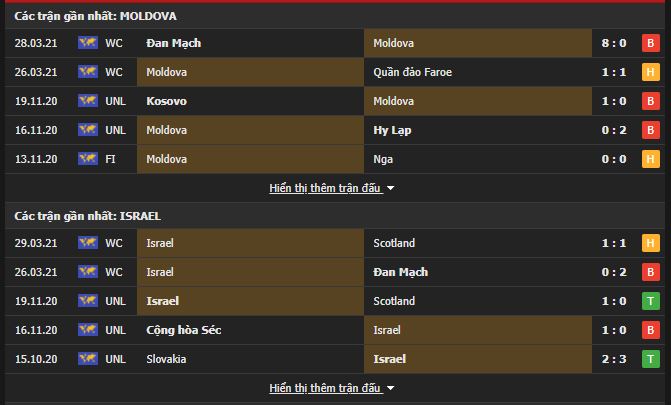Click the flag icon beside Israel vs Scotland 29.03.21
671x405 pixels.
(x=87, y=243)
